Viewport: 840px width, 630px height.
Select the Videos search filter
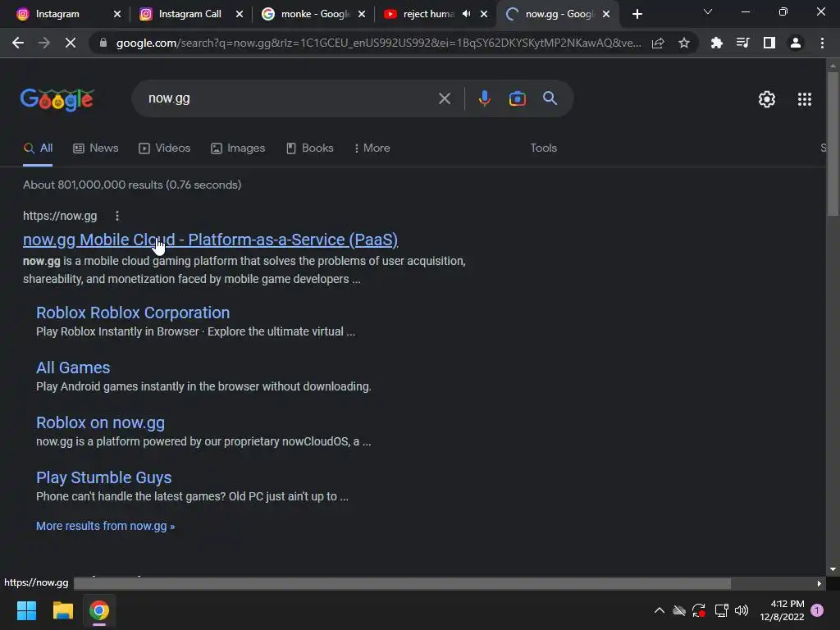pos(164,148)
